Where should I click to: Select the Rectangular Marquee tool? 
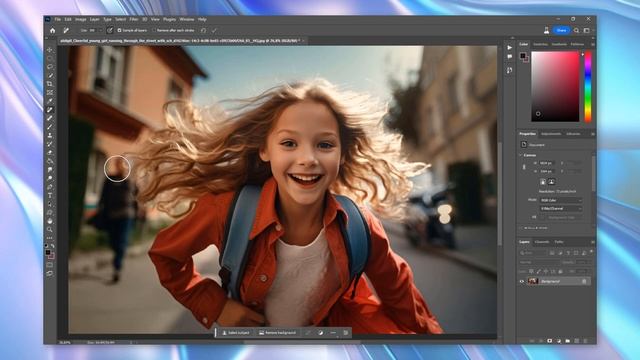point(50,58)
